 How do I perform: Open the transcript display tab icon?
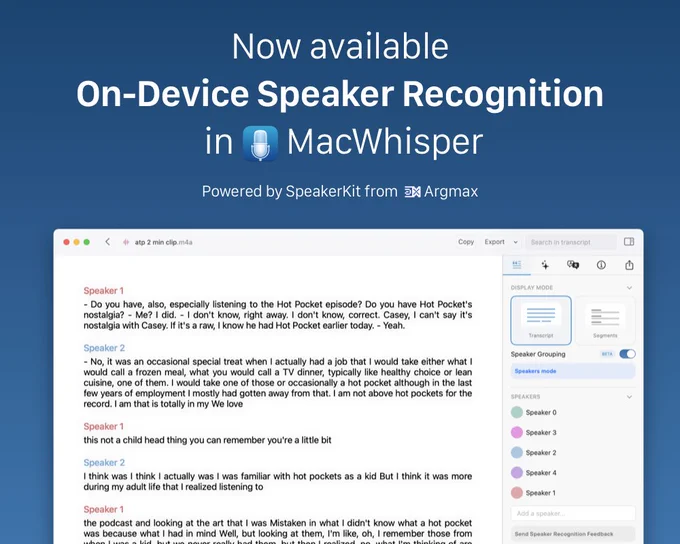point(517,265)
